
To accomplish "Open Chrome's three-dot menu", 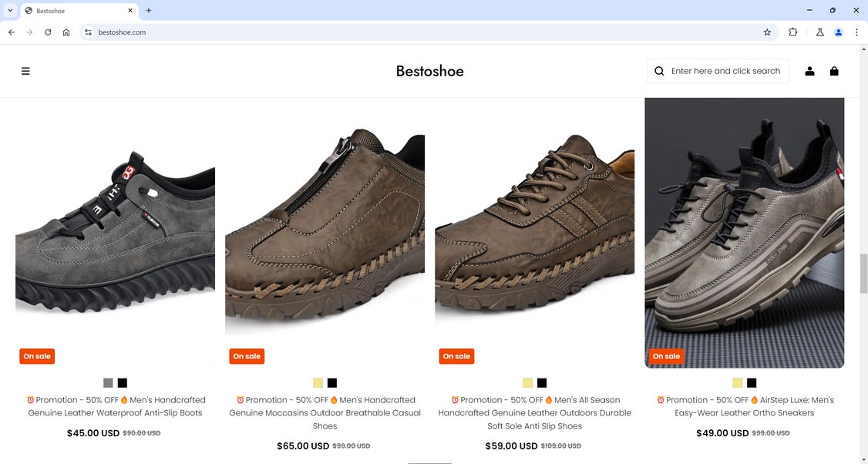I will click(856, 32).
